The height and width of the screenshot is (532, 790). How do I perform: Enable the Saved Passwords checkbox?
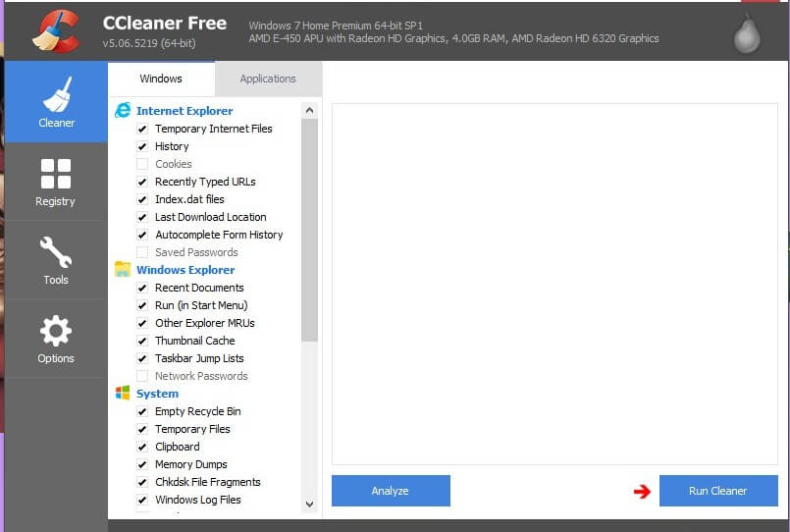(142, 252)
